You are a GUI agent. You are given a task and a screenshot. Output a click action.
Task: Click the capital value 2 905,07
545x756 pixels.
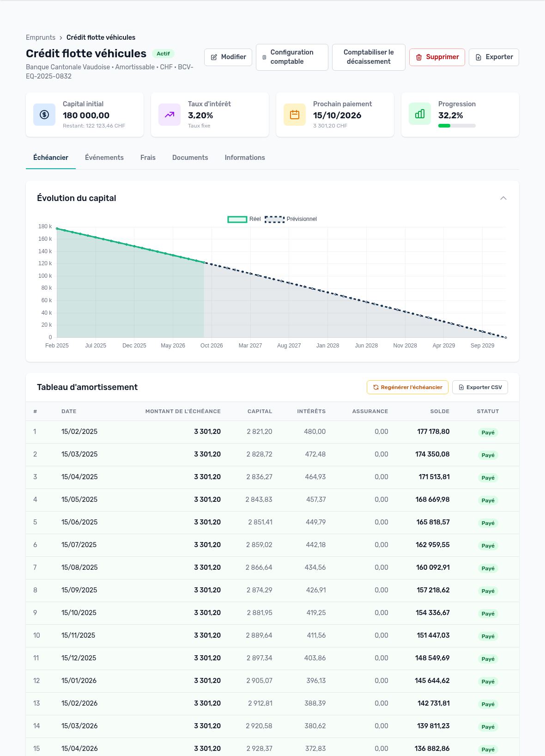pos(259,681)
